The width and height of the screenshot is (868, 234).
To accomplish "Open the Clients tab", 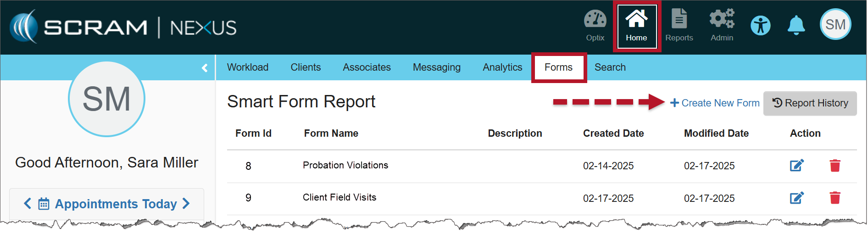I will (x=306, y=67).
